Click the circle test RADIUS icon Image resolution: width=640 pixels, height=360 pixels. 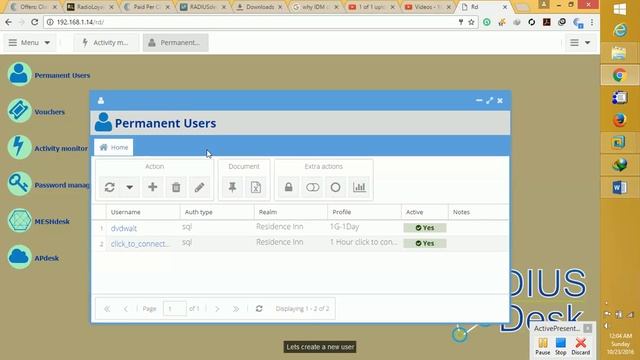336,187
